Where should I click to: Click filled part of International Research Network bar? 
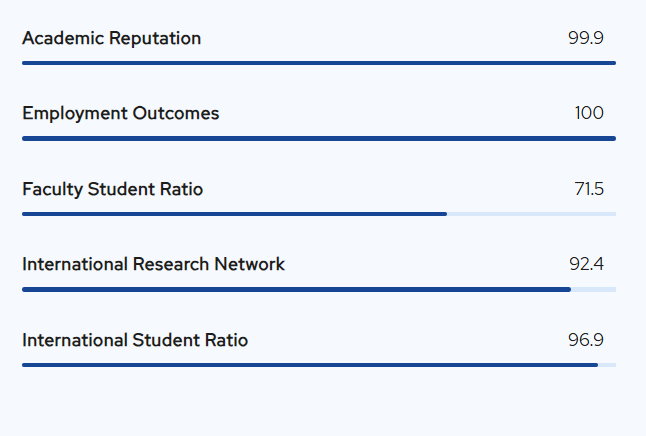(x=296, y=290)
